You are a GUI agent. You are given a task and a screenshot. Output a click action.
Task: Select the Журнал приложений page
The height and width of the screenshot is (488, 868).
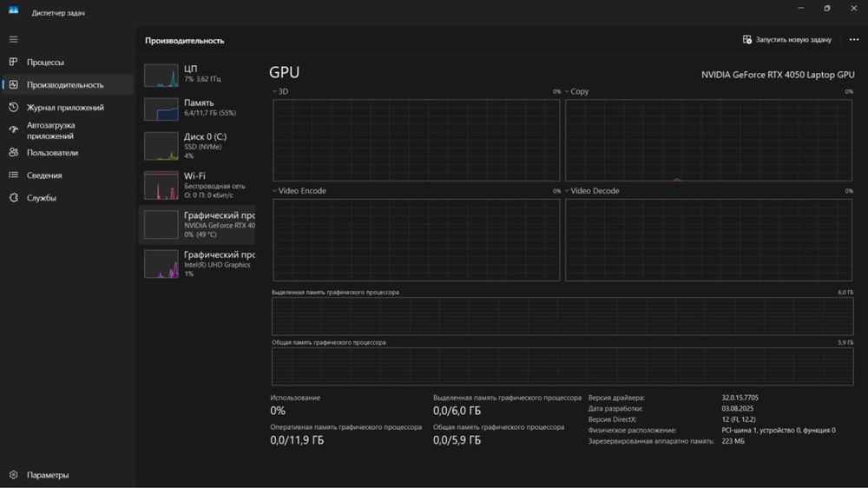coord(67,108)
